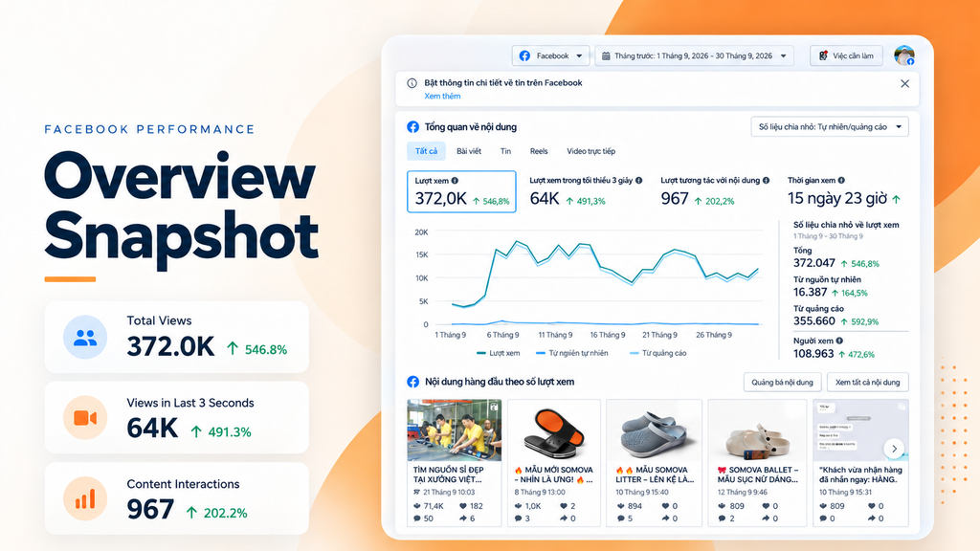Click info icon beside Lượt xem trong tối thiểu 3 giây
The height and width of the screenshot is (551, 980).
pos(638,181)
